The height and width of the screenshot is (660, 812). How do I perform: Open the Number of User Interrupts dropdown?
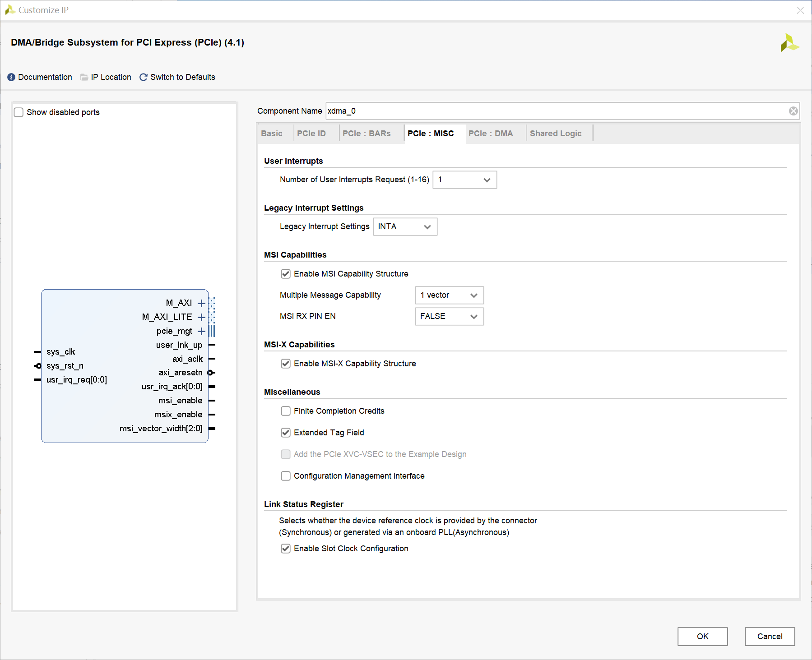(x=464, y=180)
